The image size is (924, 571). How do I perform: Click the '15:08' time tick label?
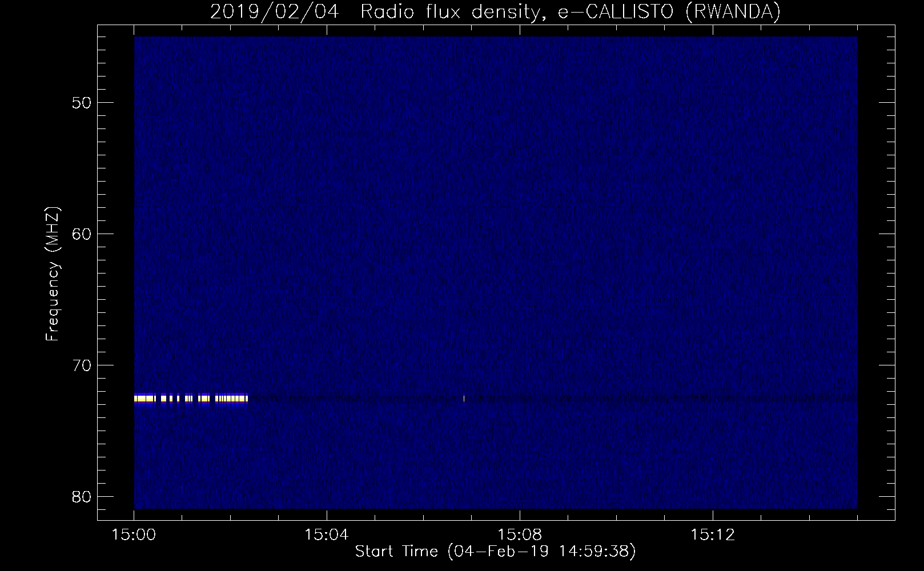519,535
